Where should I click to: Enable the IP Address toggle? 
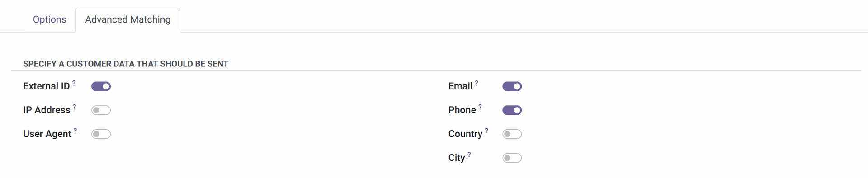coord(101,110)
